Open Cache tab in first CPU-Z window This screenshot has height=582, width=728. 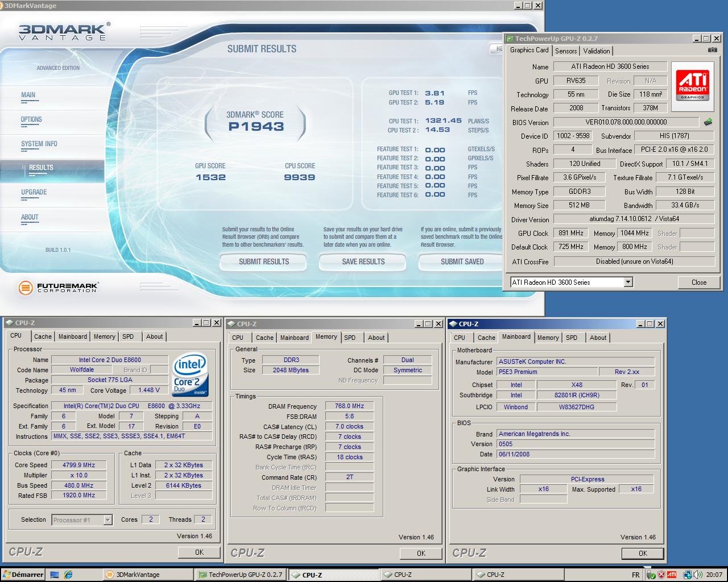pyautogui.click(x=43, y=336)
